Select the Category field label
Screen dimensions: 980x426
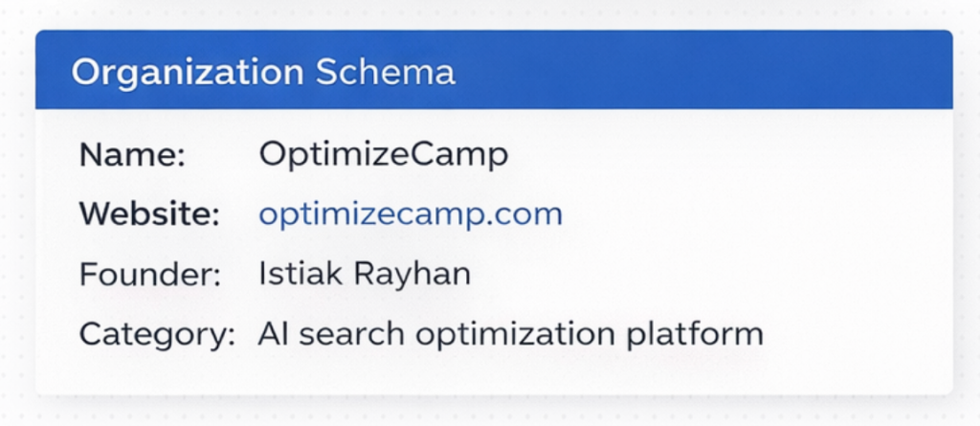tap(157, 334)
